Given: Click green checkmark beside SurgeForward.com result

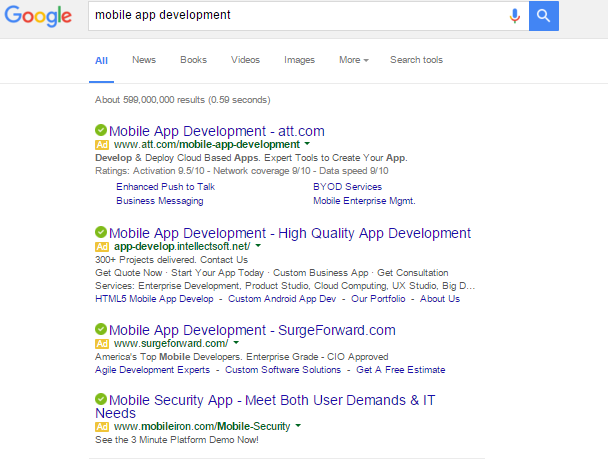Looking at the screenshot, I should [x=101, y=330].
